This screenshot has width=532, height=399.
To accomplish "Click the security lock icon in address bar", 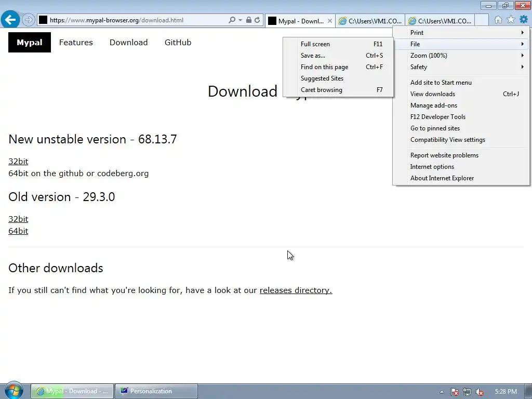I will [x=249, y=20].
